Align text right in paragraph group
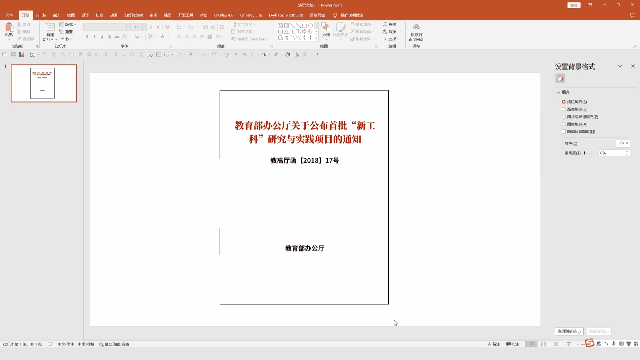Image resolution: width=640 pixels, height=360 pixels. (194, 37)
